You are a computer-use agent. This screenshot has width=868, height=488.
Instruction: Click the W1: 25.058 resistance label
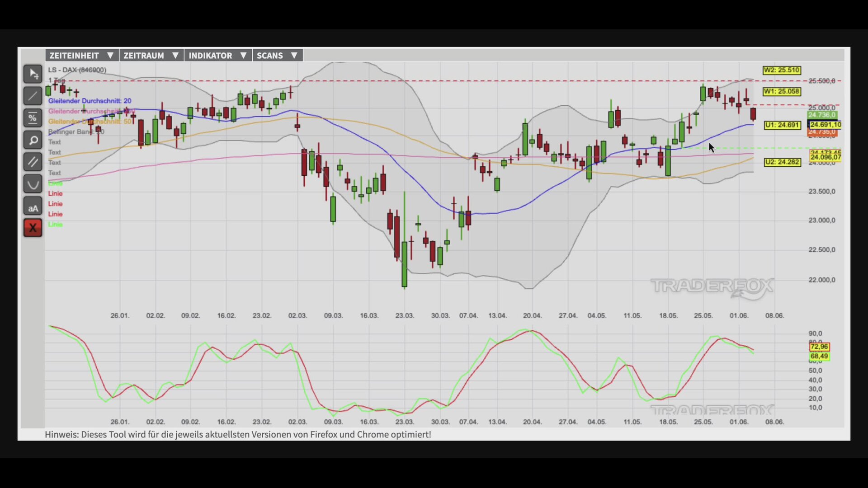point(782,91)
